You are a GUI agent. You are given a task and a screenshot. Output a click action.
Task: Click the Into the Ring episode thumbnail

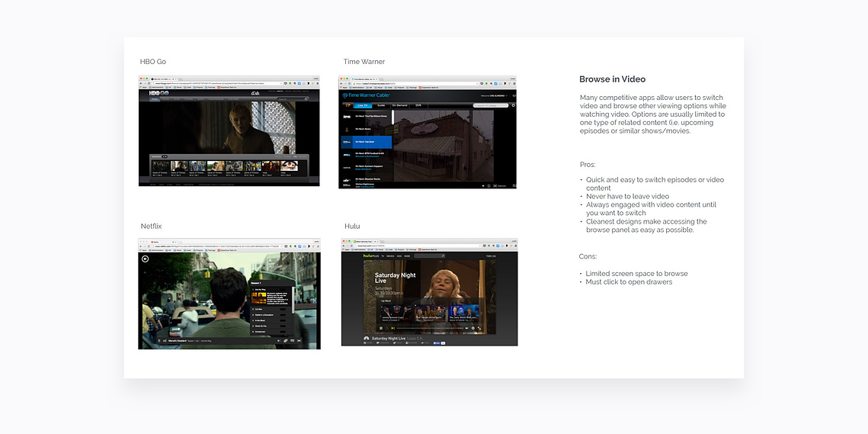pos(259,297)
